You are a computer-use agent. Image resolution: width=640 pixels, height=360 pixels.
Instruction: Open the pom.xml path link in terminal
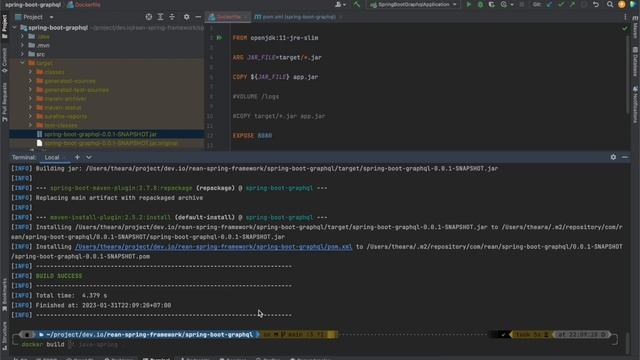coord(213,247)
